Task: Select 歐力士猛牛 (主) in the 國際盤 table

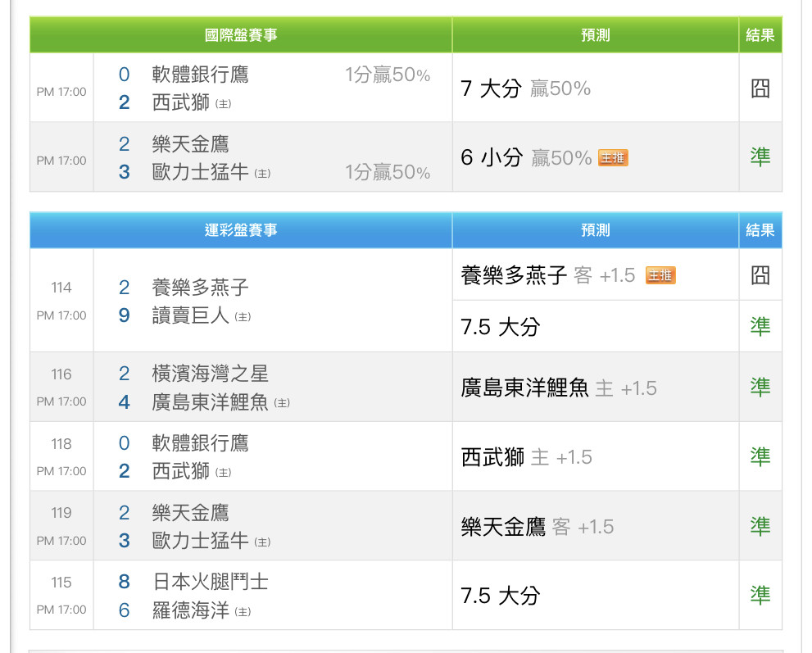Action: point(211,172)
